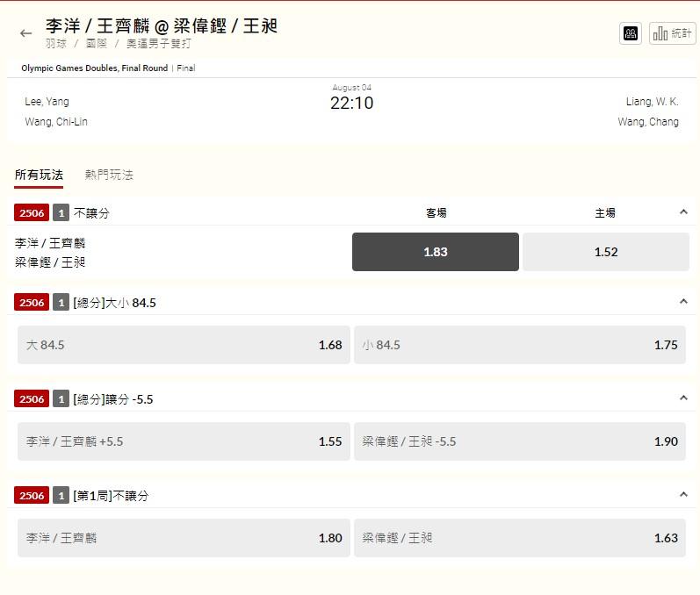This screenshot has width=700, height=595.
Task: Open the live scoreboard icon
Action: [631, 33]
